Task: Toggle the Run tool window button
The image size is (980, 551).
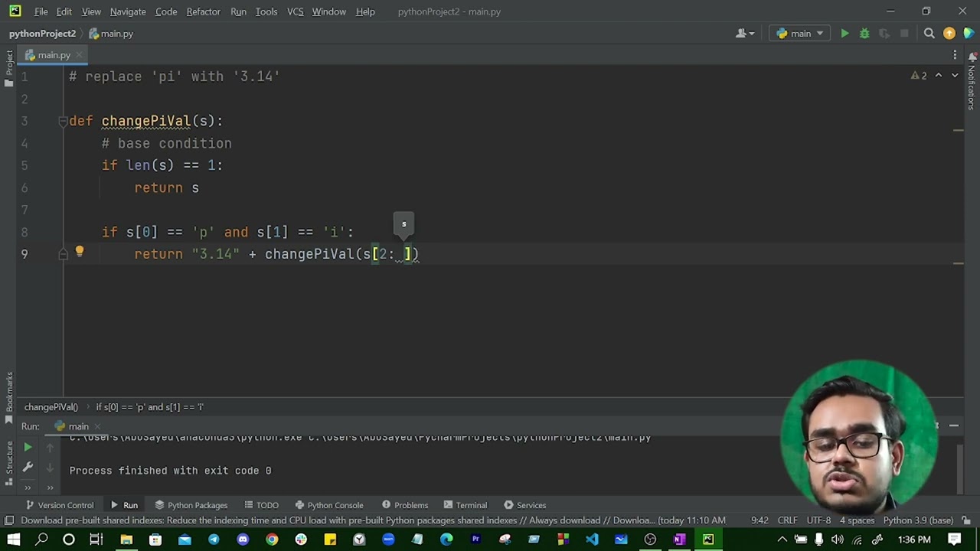Action: pyautogui.click(x=124, y=505)
